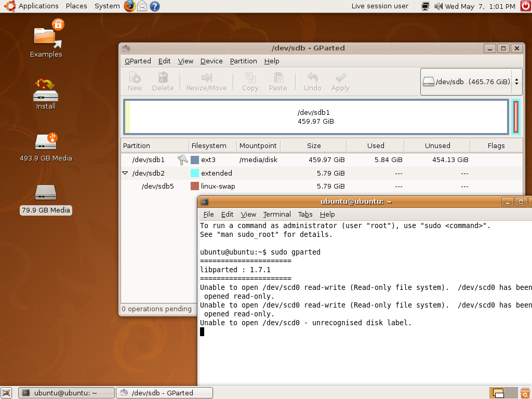
Task: Select the 79.9 GB Media drive icon
Action: [46, 199]
